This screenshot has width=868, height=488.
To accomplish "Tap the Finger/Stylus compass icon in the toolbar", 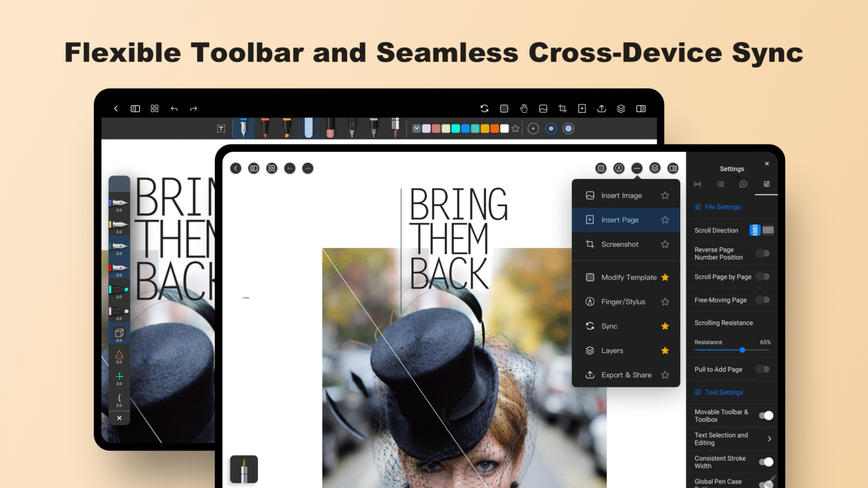I will [x=619, y=168].
